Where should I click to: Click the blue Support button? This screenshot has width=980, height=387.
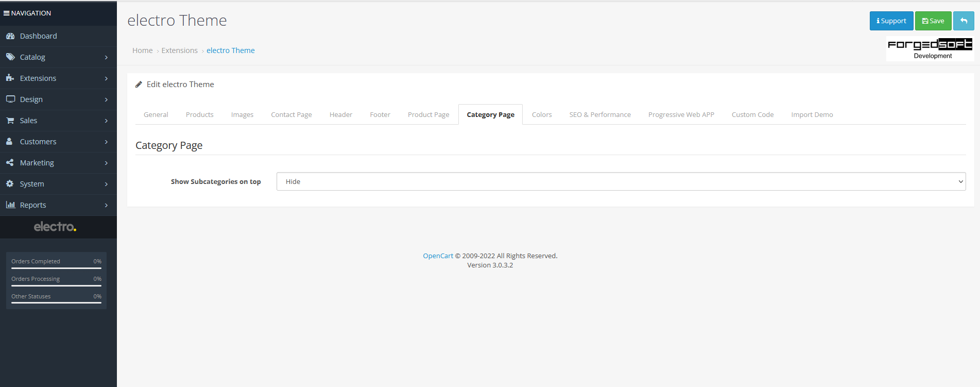(891, 21)
